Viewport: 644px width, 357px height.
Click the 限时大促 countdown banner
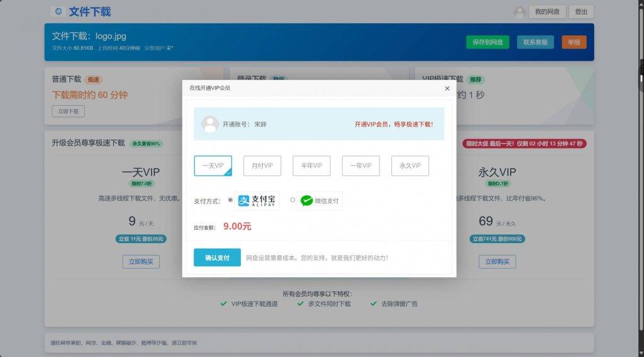(x=525, y=144)
